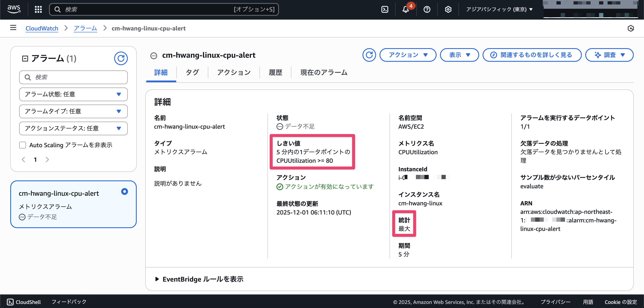The width and height of the screenshot is (644, 308).
Task: Click 関連するものを詳しく見る button
Action: pyautogui.click(x=532, y=55)
